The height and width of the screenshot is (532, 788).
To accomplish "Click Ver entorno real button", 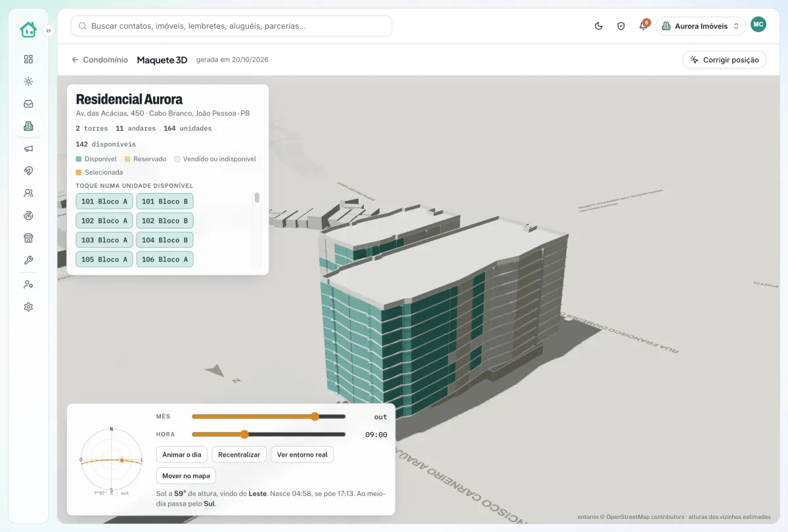I will (x=302, y=454).
